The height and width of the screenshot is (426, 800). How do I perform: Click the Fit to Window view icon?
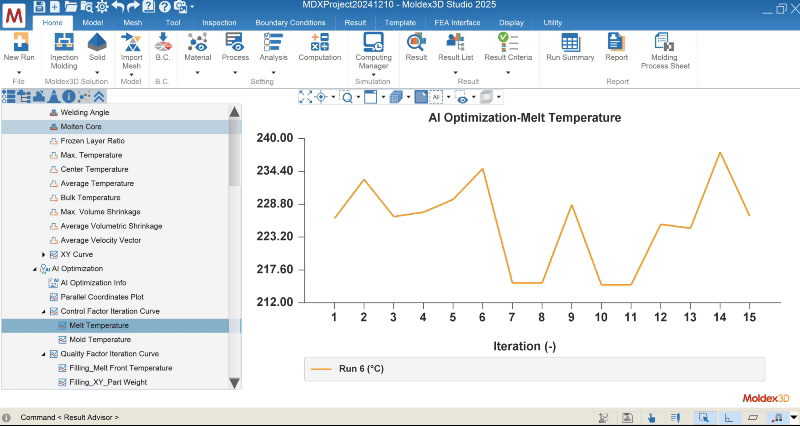point(306,97)
